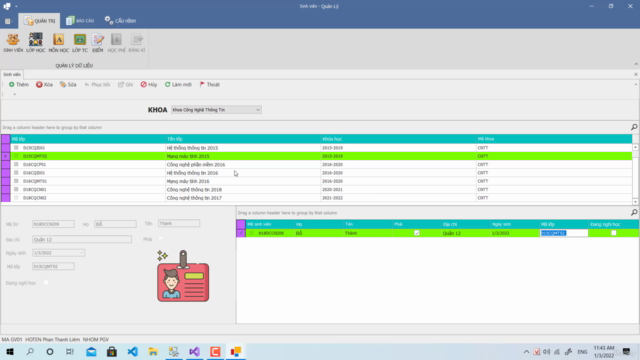Image resolution: width=640 pixels, height=360 pixels.
Task: Click the Thêm add button
Action: tap(19, 84)
